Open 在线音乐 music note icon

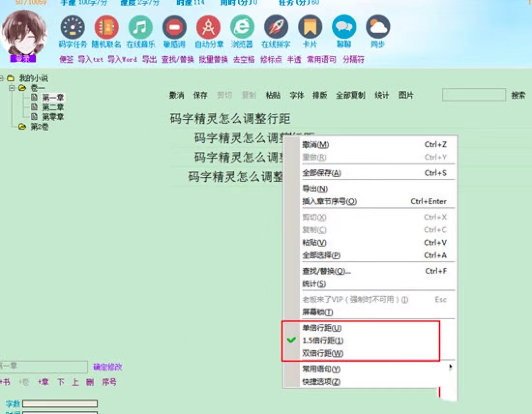pyautogui.click(x=140, y=27)
